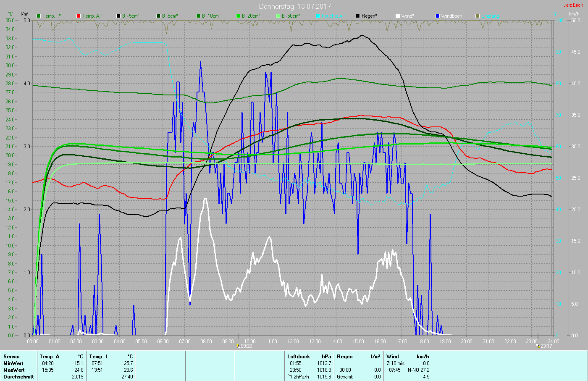Click the B -10cm legend square

click(198, 16)
